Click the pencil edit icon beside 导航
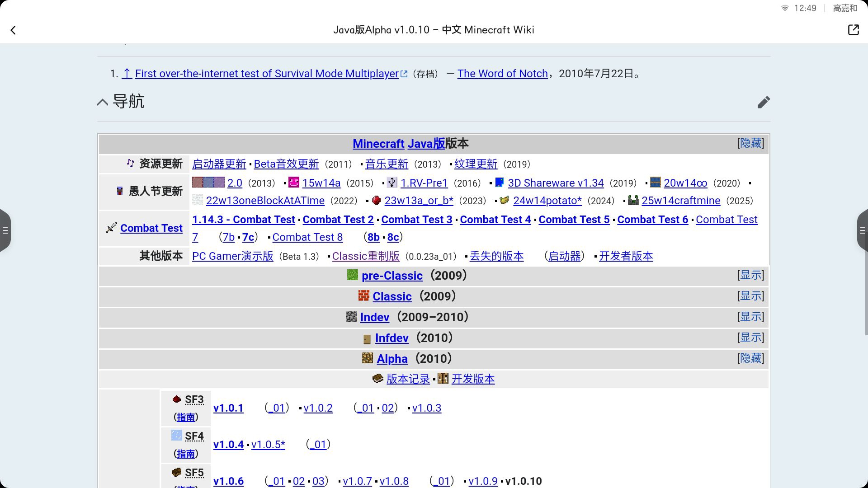This screenshot has width=868, height=488. tap(764, 102)
